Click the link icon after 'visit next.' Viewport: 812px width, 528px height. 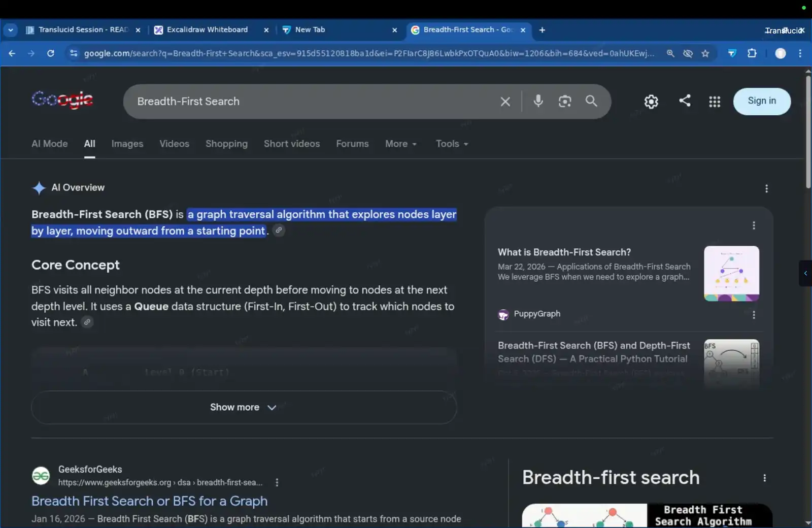tap(87, 322)
